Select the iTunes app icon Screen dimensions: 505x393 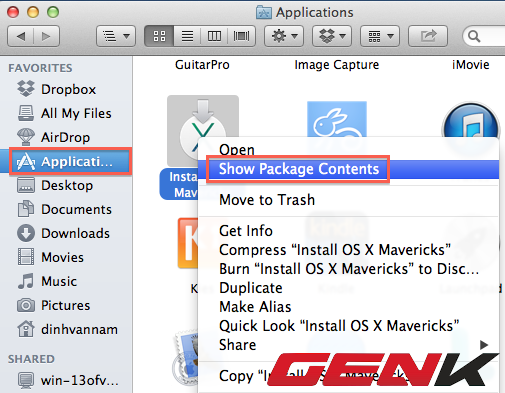tap(470, 120)
